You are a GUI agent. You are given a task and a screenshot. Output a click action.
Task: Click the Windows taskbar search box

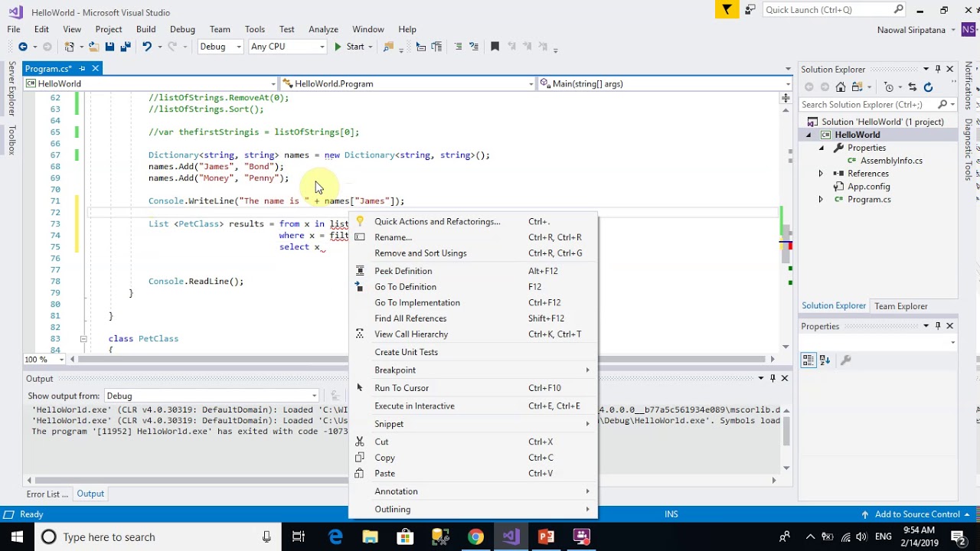[x=157, y=536]
